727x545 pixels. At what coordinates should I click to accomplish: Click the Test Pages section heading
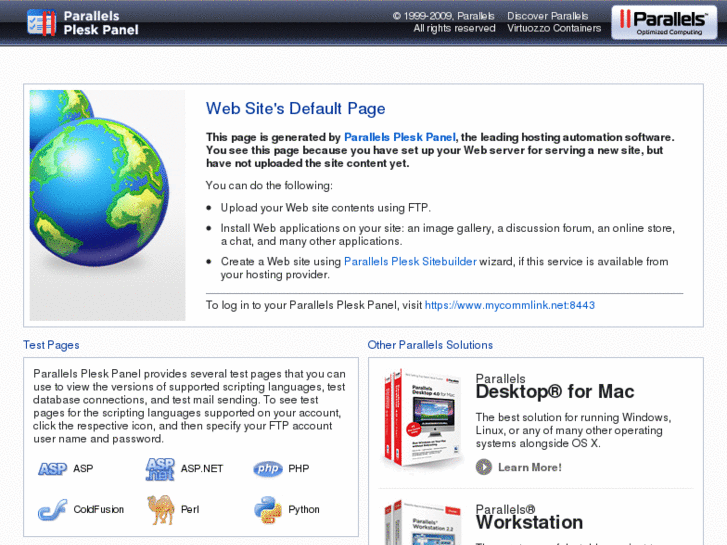point(51,345)
